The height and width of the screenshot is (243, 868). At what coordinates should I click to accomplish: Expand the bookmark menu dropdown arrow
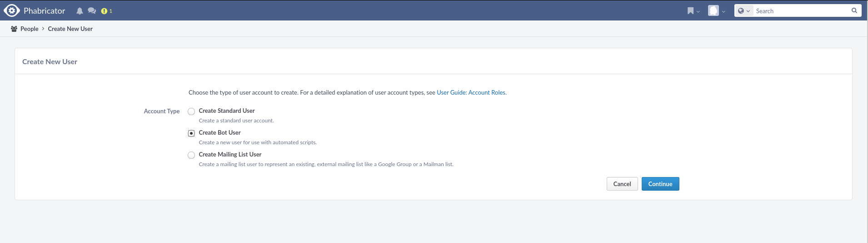pyautogui.click(x=698, y=11)
